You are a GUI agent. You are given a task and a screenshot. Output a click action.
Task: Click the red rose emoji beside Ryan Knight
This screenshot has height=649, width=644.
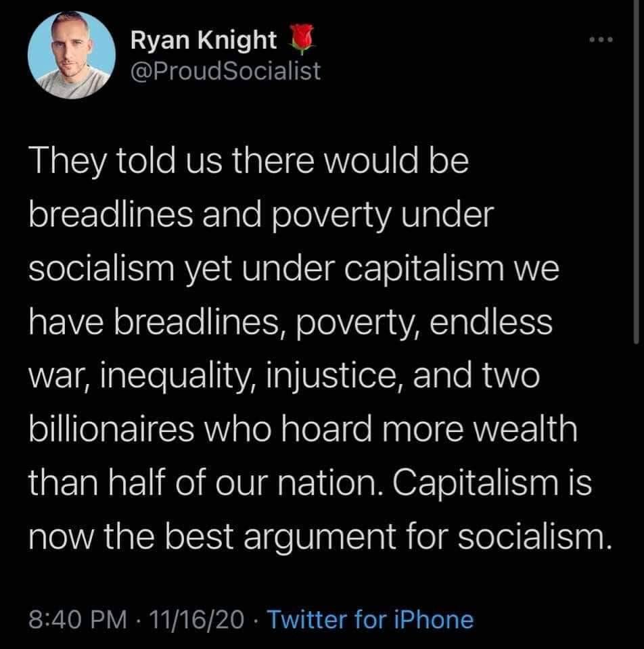pos(301,39)
